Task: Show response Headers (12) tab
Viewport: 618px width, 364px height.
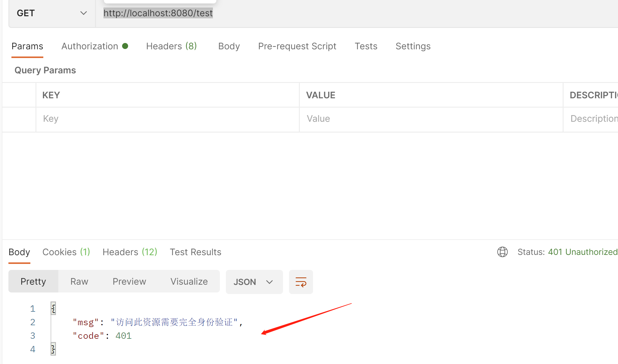Action: point(130,252)
